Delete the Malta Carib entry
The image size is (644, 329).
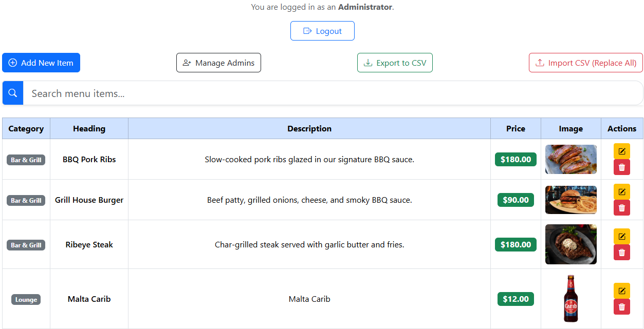[621, 306]
